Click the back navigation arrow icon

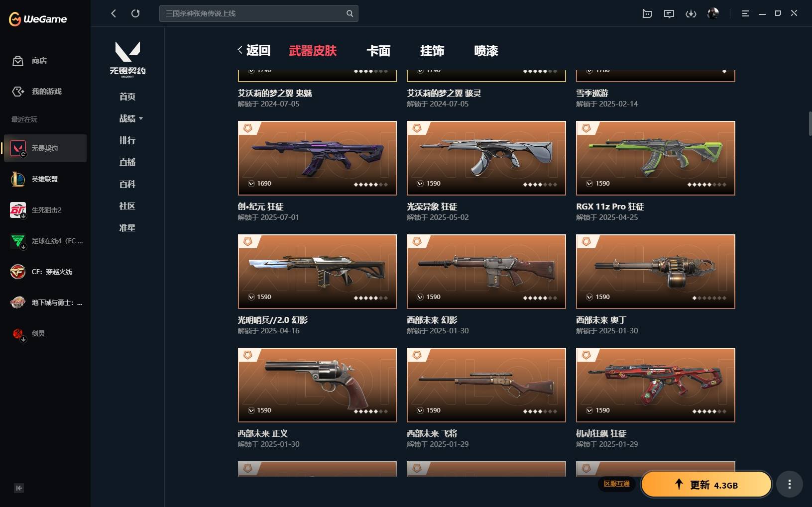114,13
